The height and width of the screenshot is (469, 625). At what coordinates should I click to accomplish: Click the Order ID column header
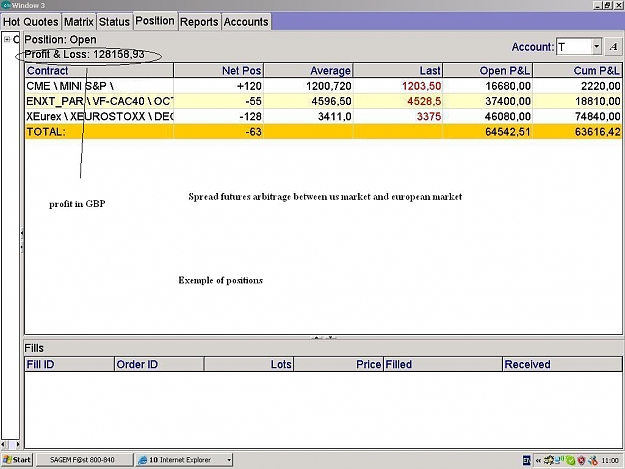[x=159, y=364]
